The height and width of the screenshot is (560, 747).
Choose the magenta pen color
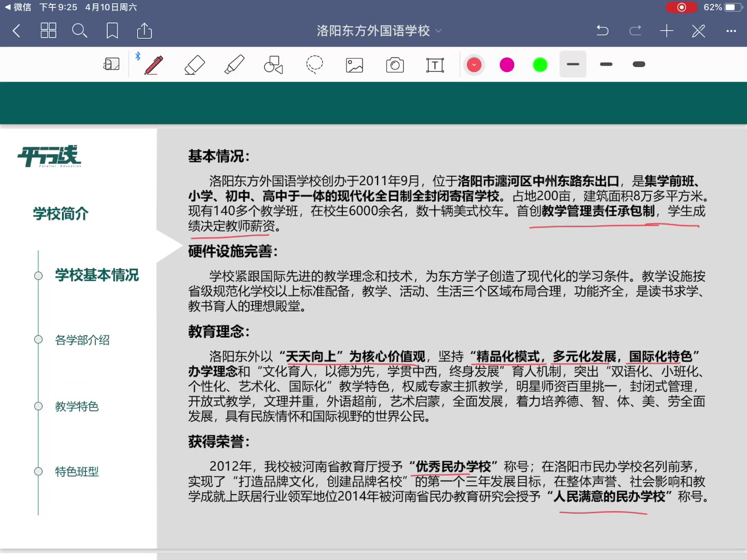(507, 65)
